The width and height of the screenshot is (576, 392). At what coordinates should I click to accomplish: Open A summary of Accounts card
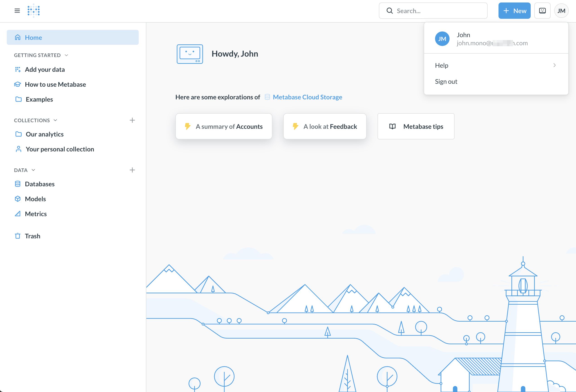224,127
